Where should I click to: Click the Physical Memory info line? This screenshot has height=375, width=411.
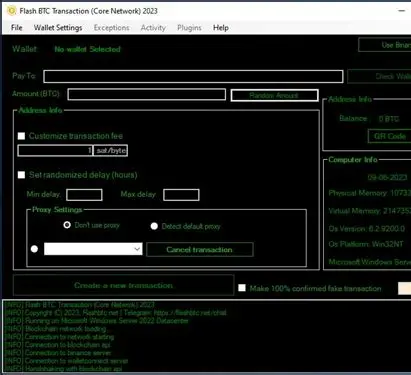(370, 193)
